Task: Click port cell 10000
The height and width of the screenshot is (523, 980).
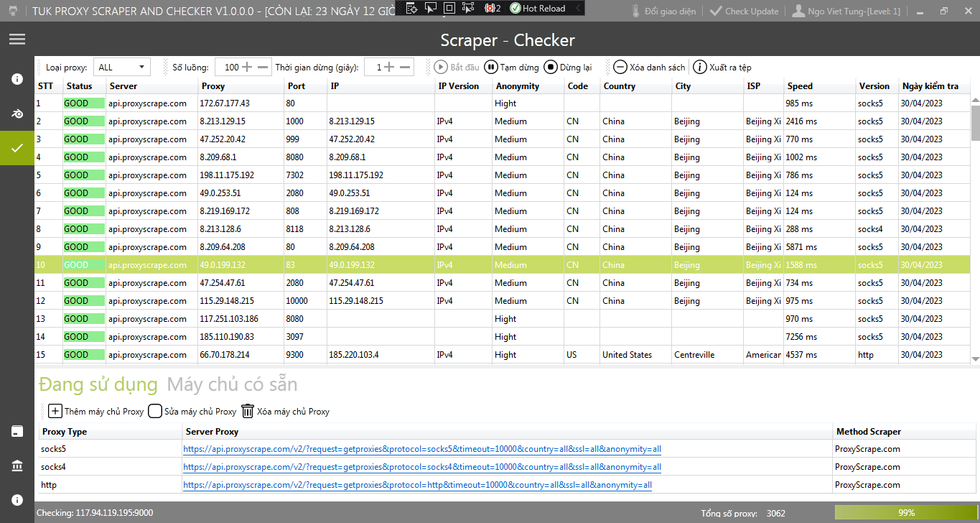Action: (x=305, y=301)
